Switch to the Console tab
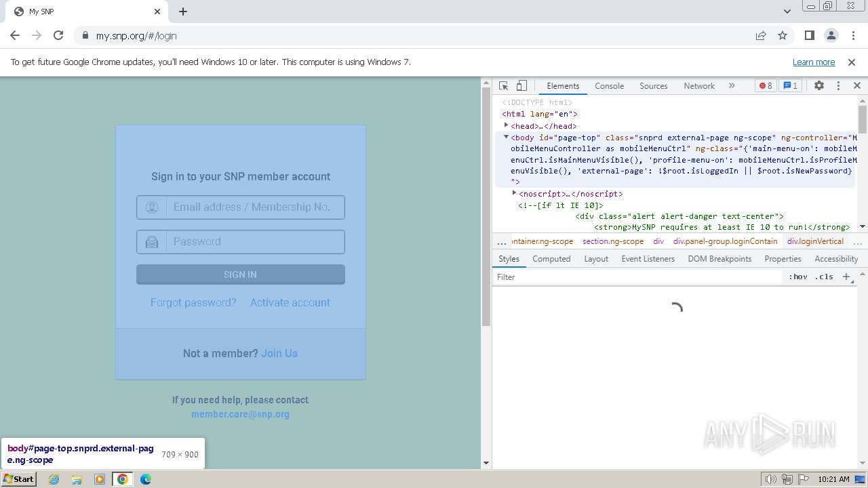868x488 pixels. [609, 86]
